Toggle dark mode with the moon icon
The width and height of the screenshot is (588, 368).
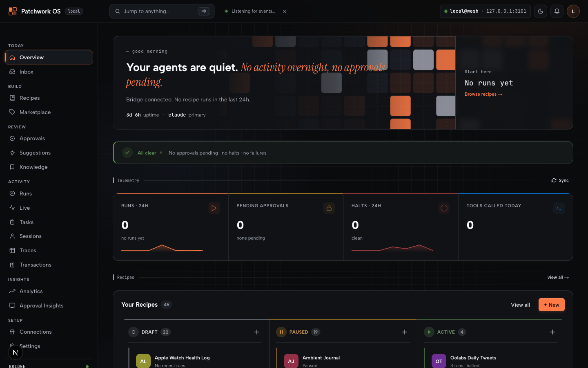coord(541,11)
